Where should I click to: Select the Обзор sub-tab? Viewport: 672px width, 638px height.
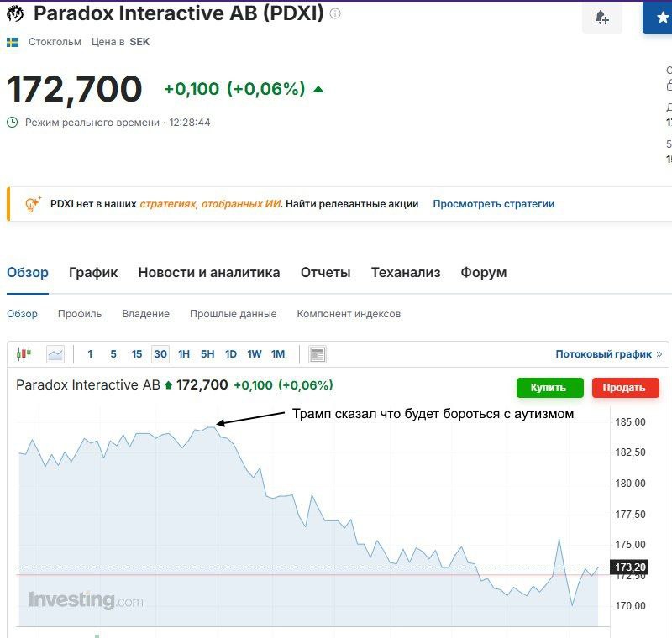pos(22,314)
